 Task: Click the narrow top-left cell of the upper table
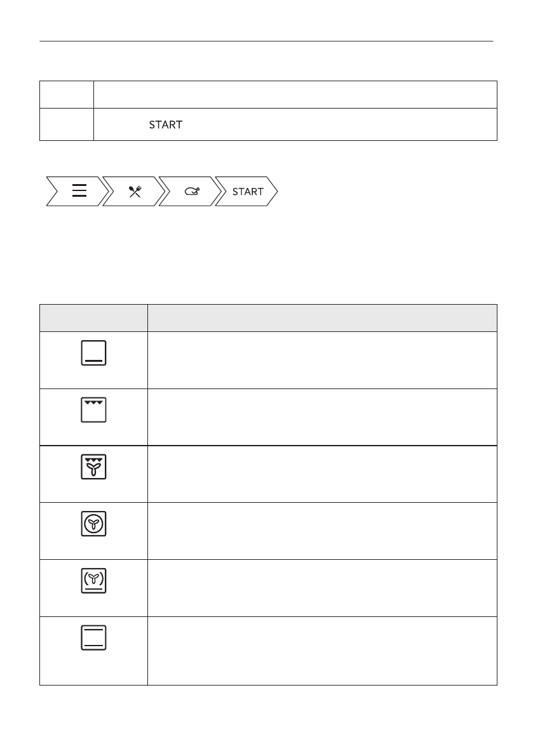(67, 95)
